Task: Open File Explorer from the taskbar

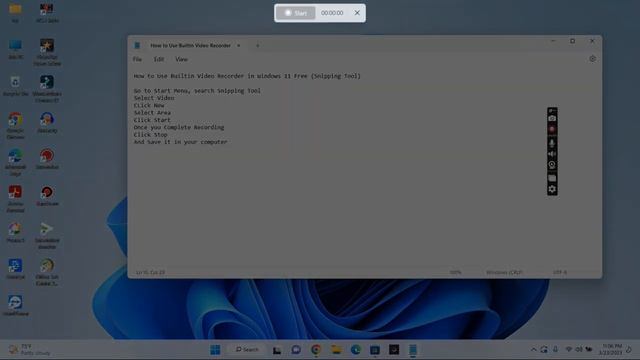Action: (x=336, y=350)
